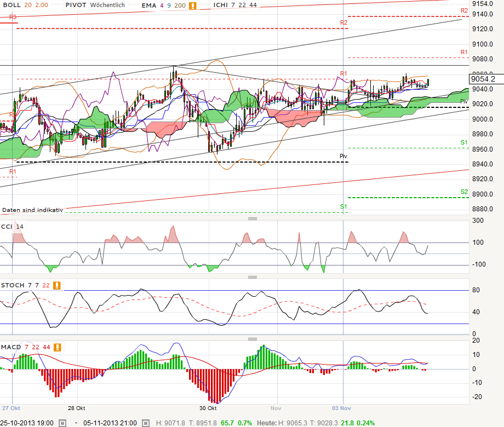Click the 8900.0 price axis value
The height and width of the screenshot is (427, 504).
[483, 194]
